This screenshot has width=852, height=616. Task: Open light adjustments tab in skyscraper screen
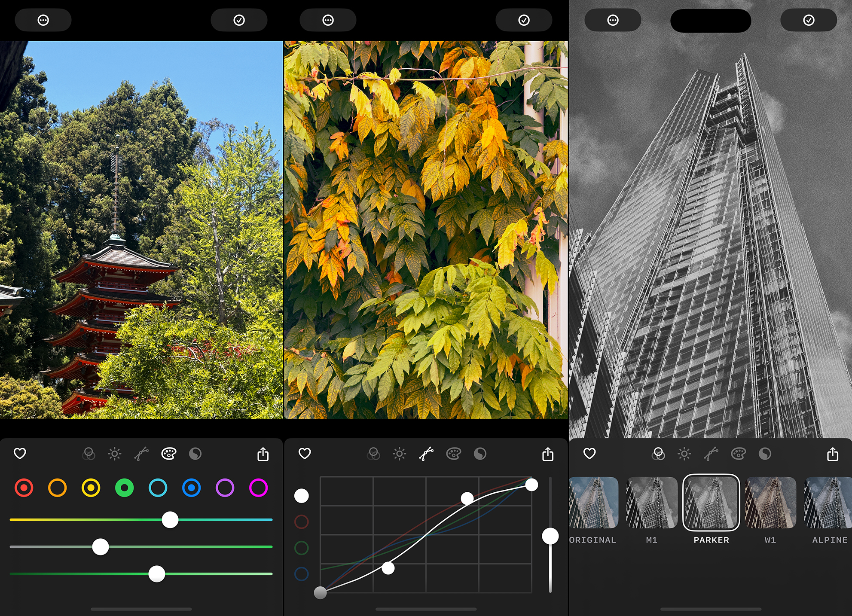(684, 454)
